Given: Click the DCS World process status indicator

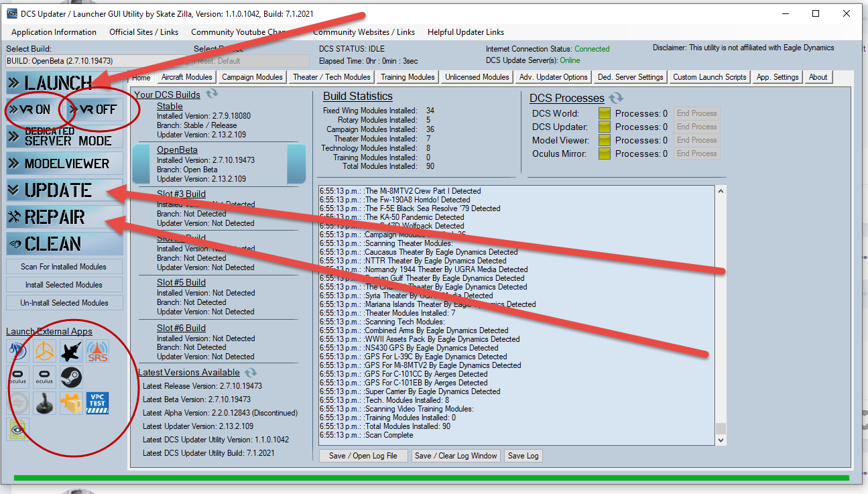Looking at the screenshot, I should tap(605, 113).
